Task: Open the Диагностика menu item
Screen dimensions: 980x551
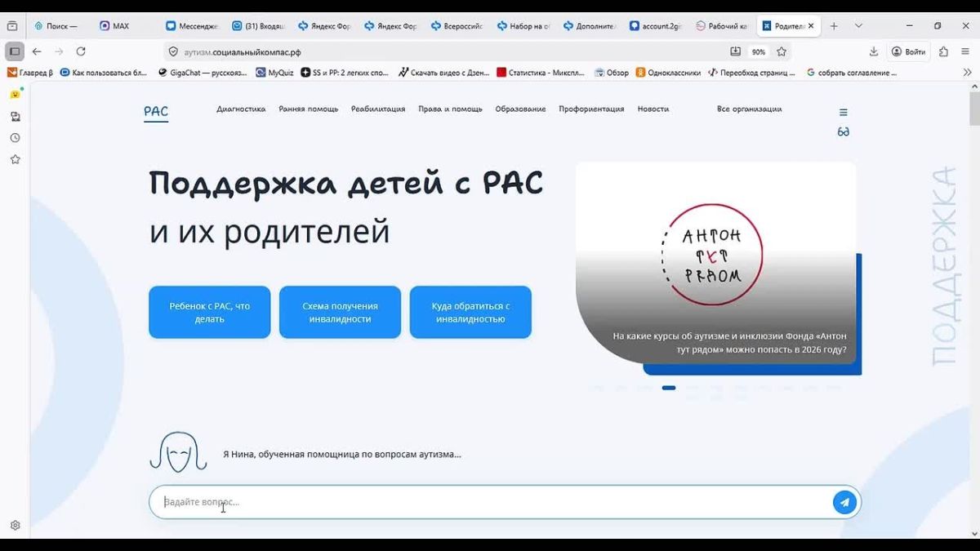Action: pyautogui.click(x=241, y=109)
